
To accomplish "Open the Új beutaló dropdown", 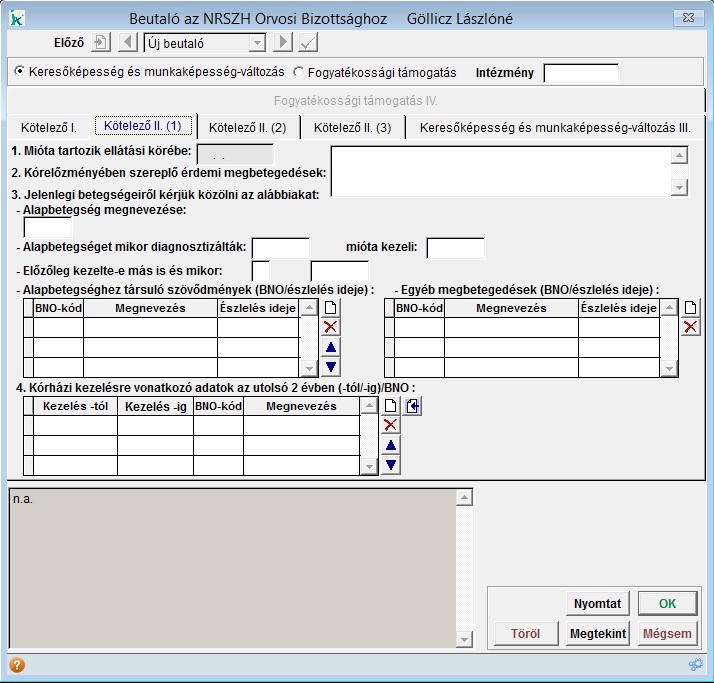I will click(257, 42).
